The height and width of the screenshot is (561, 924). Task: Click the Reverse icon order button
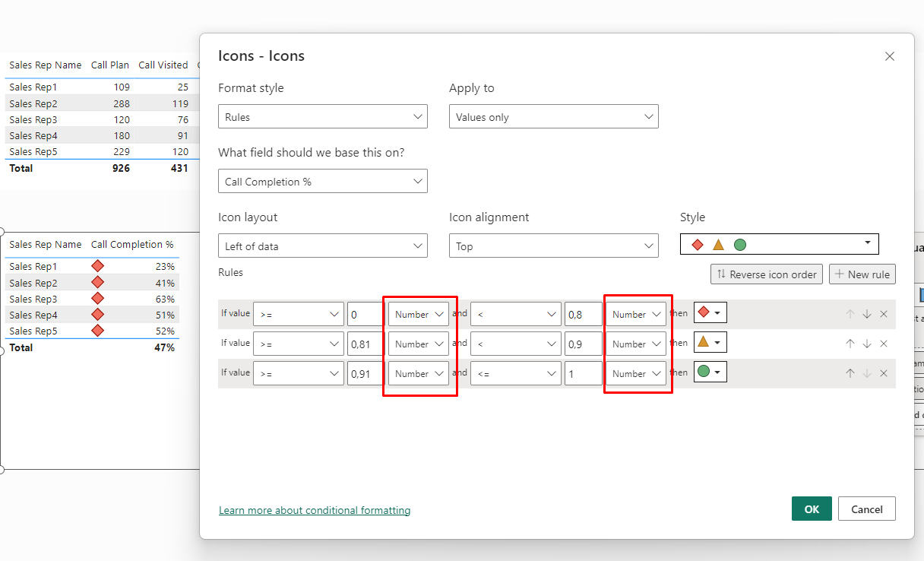767,274
